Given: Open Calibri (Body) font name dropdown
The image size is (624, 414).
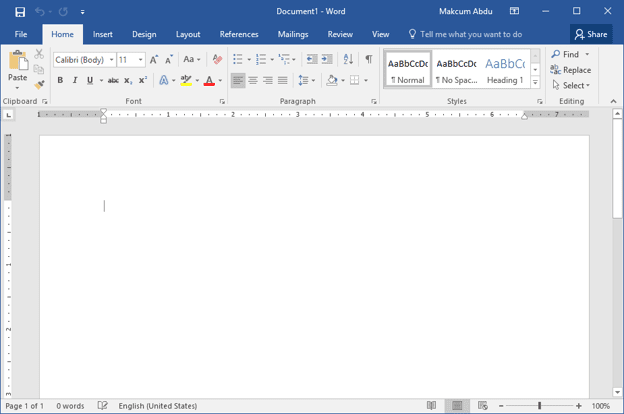Looking at the screenshot, I should pos(111,60).
